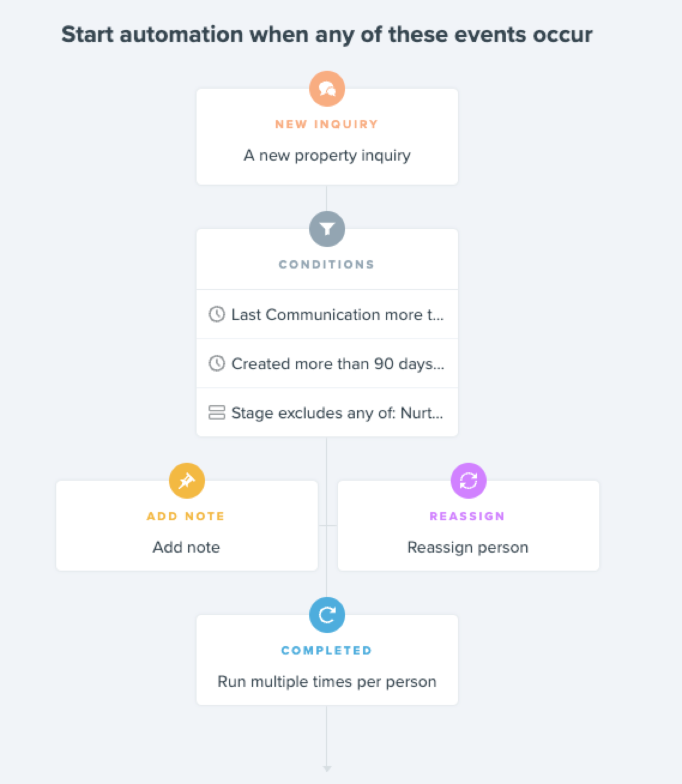The image size is (682, 784).
Task: Click the blue COMPLETED label
Action: 327,650
